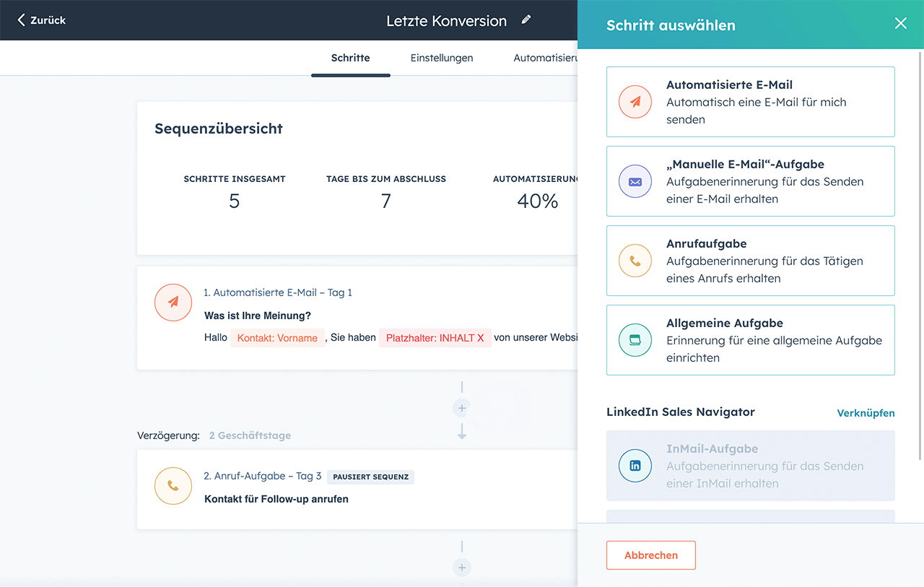
Task: Click Verknüpfen for LinkedIn Sales Navigator
Action: pyautogui.click(x=866, y=413)
